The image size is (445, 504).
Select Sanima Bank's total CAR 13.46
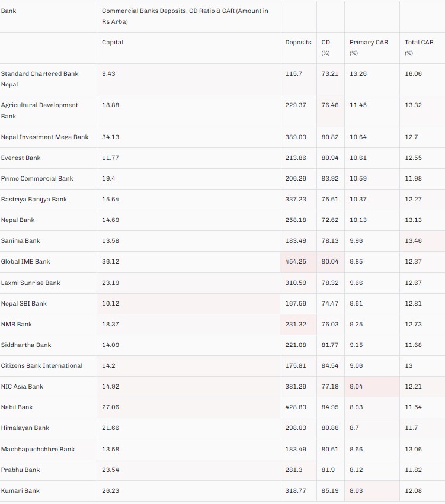click(x=414, y=241)
